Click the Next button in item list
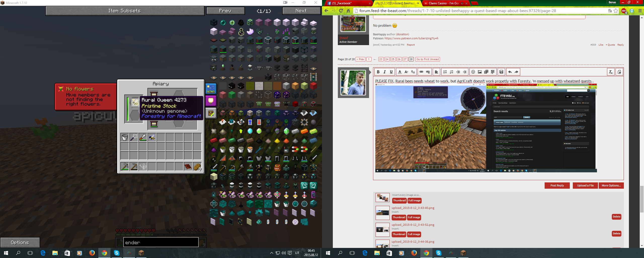 pyautogui.click(x=301, y=11)
